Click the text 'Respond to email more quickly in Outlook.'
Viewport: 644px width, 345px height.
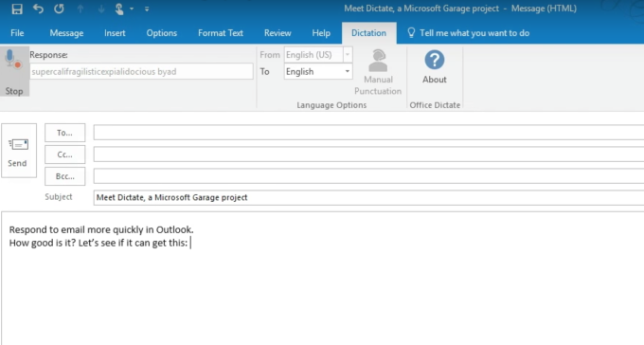[101, 229]
